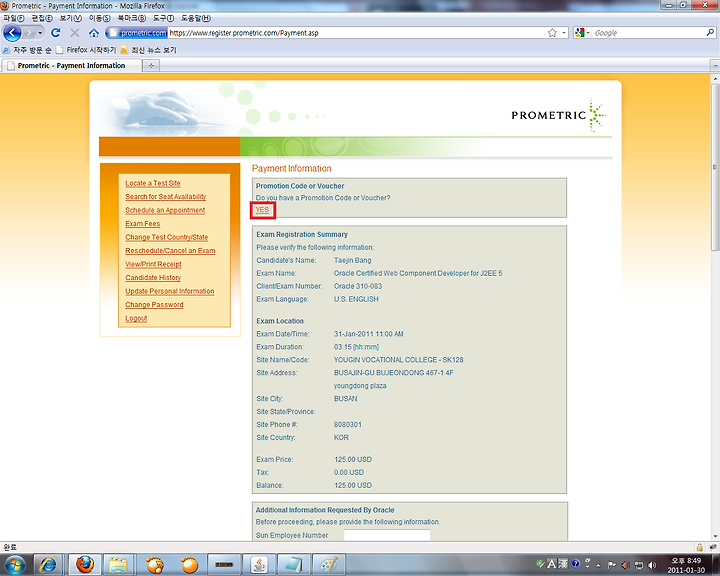The height and width of the screenshot is (576, 720).
Task: Open the 이동(S) menu
Action: coord(100,18)
